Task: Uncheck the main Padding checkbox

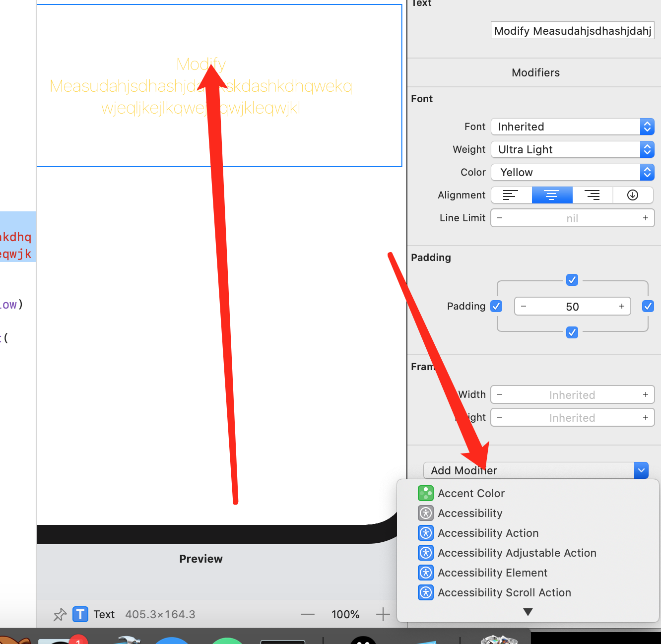Action: click(496, 306)
